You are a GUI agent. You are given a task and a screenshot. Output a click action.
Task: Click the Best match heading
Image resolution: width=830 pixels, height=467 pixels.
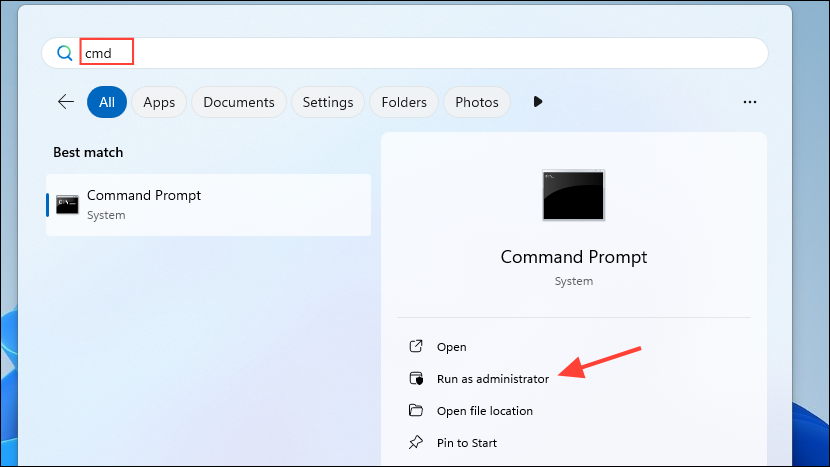pos(88,152)
